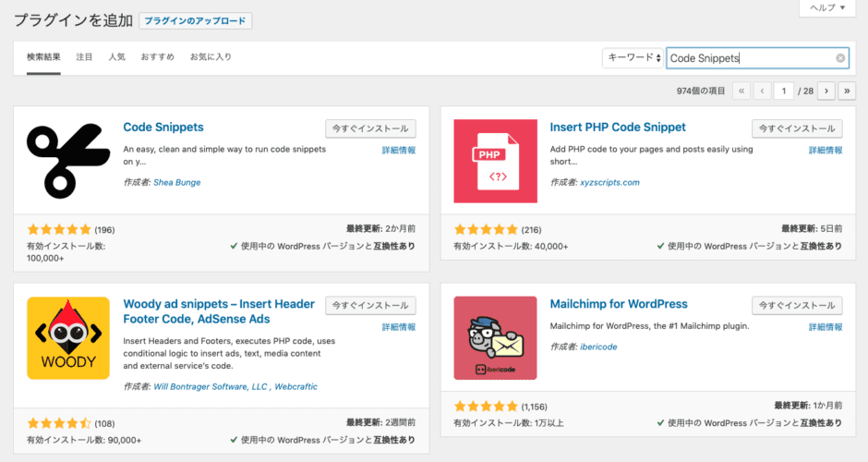Open the Mailchimp for WordPress title link
868x462 pixels.
click(619, 304)
